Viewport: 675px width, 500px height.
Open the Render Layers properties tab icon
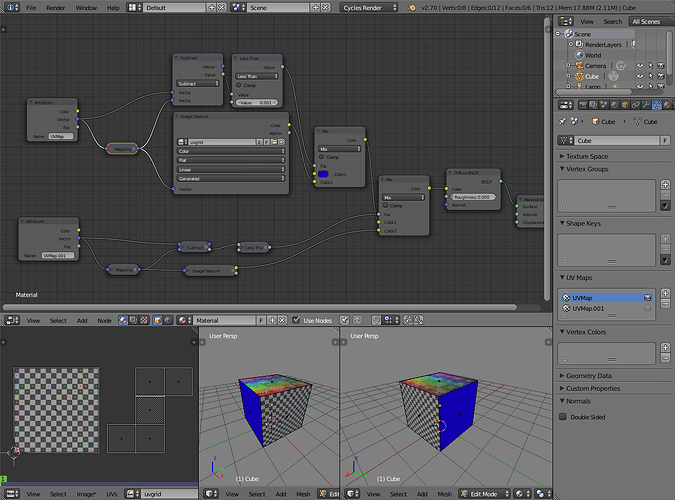pyautogui.click(x=593, y=105)
